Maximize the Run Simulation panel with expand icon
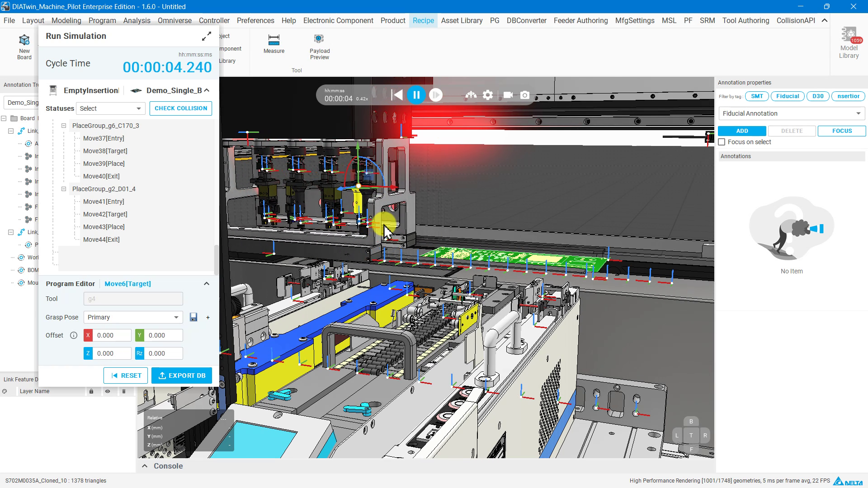The width and height of the screenshot is (868, 488). [207, 36]
